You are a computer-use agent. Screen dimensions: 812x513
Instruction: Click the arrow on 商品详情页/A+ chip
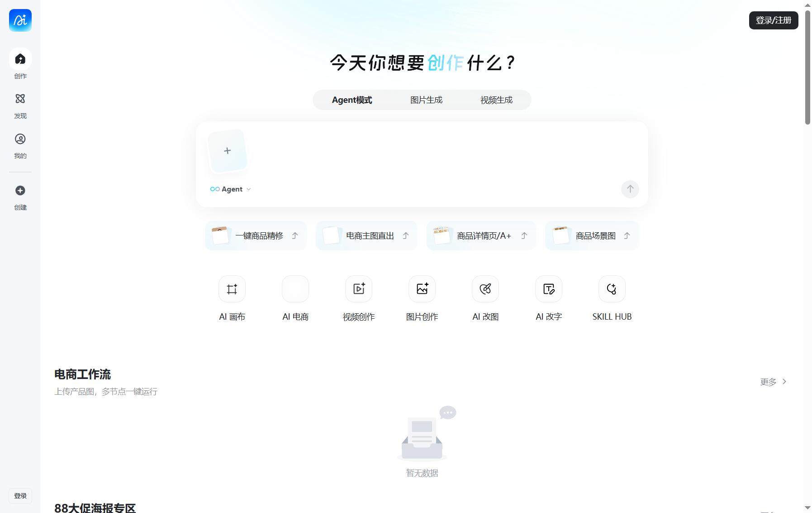pyautogui.click(x=524, y=235)
